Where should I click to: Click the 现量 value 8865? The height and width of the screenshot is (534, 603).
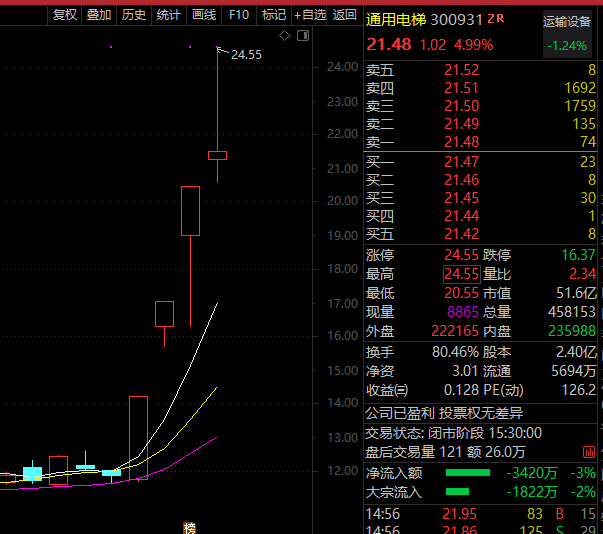point(463,312)
